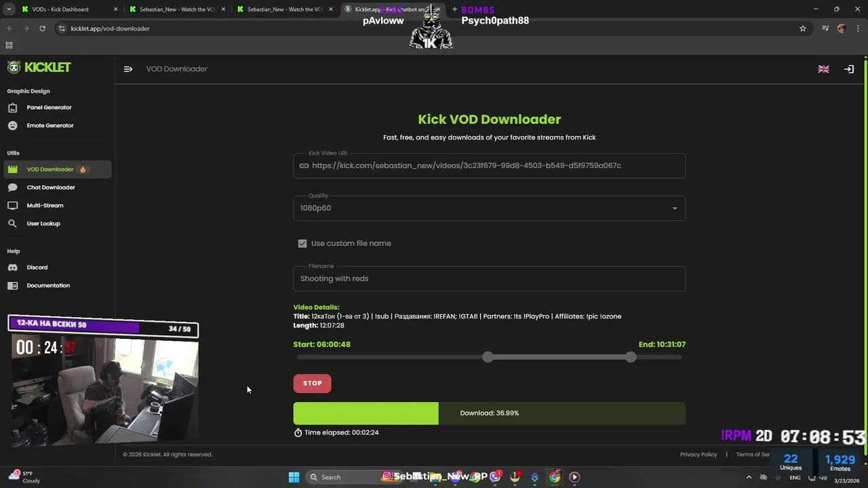This screenshot has height=488, width=868.
Task: Open the Emote Generator smiley icon
Action: 12,125
